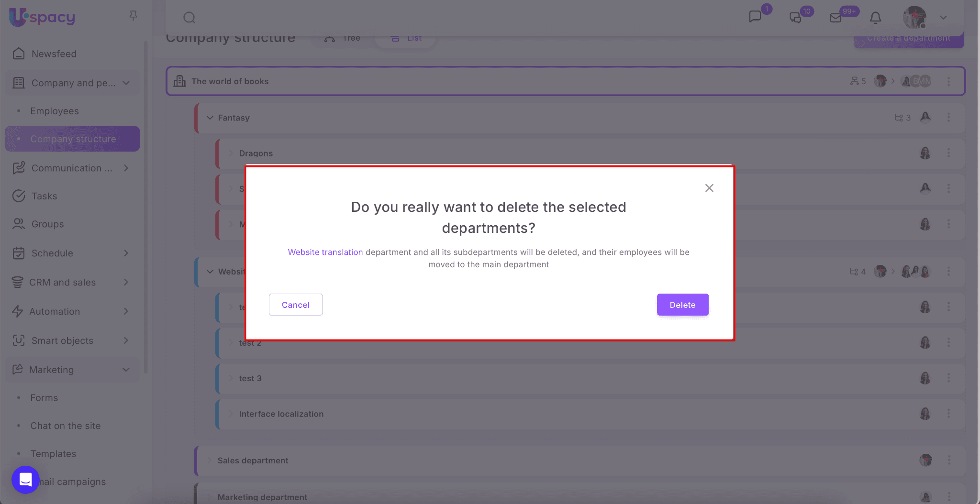Click the Uspacy logo

[42, 17]
